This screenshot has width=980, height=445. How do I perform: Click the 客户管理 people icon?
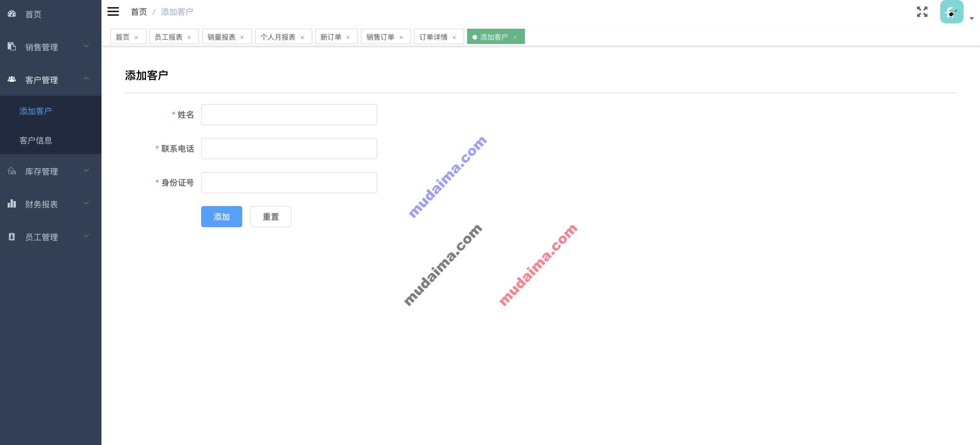pos(12,79)
